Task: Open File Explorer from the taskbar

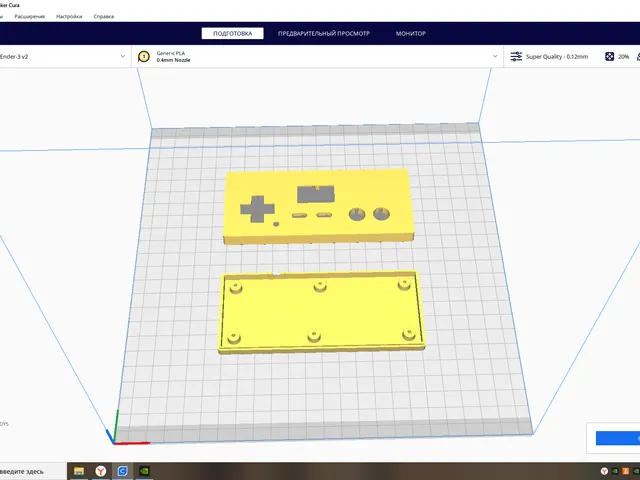Action: [79, 471]
